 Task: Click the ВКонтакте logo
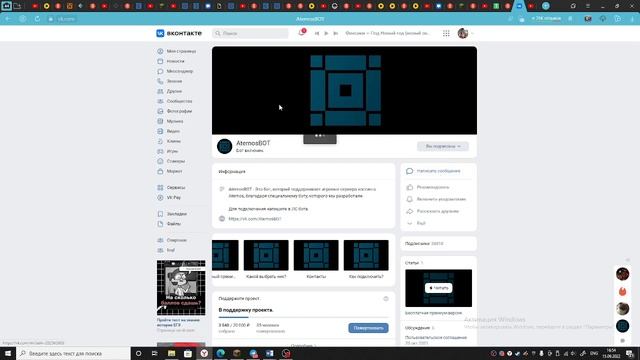tap(179, 33)
